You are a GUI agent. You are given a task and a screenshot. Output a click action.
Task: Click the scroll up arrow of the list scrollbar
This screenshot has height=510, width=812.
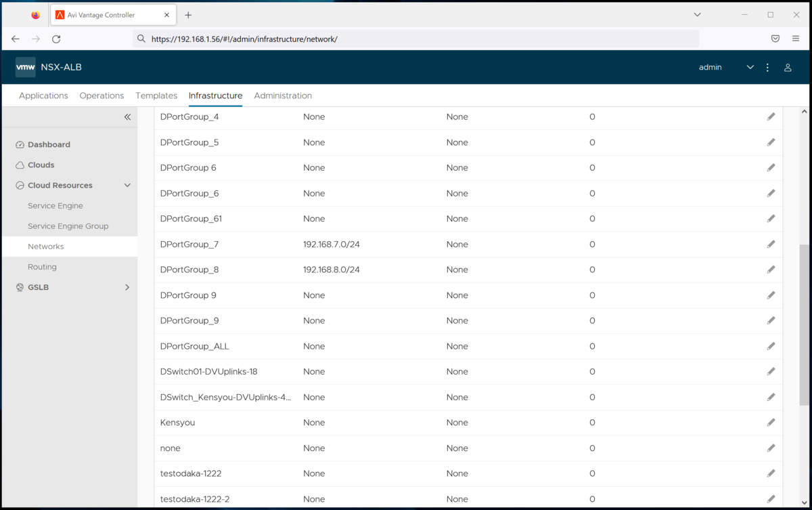click(804, 112)
